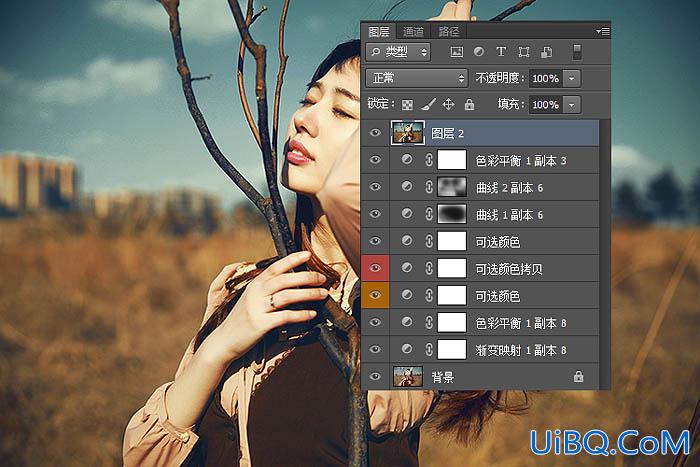
Task: Open the 类型 filter type dropdown
Action: click(x=398, y=52)
